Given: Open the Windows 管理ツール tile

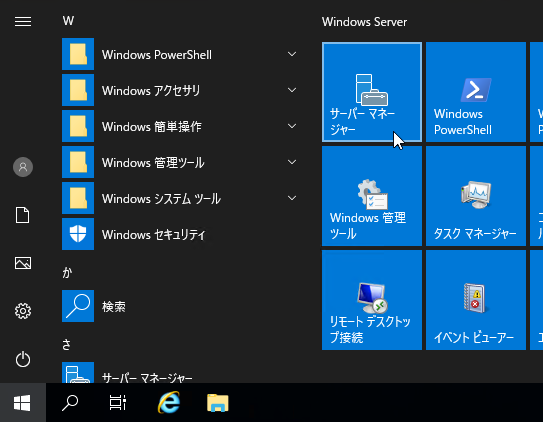Looking at the screenshot, I should [372, 196].
